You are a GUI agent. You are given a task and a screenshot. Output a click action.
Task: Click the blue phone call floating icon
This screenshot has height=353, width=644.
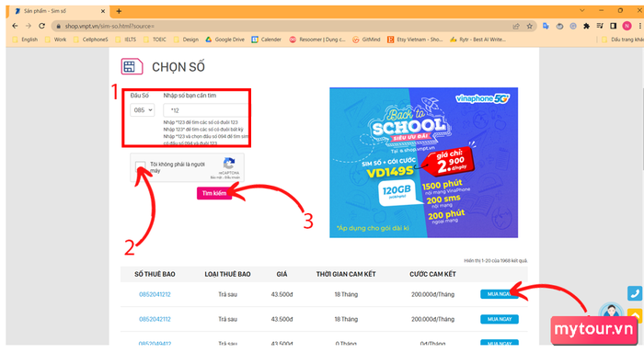click(x=635, y=293)
